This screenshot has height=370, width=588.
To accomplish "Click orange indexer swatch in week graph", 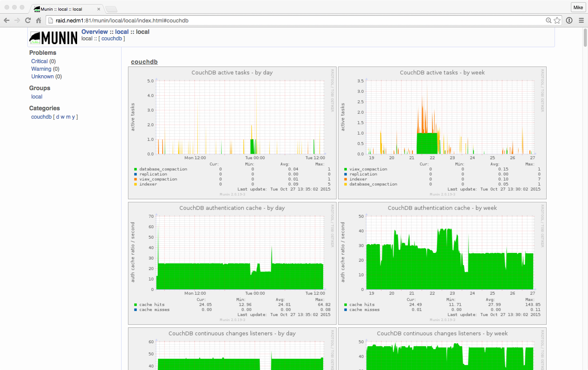I will pos(345,179).
